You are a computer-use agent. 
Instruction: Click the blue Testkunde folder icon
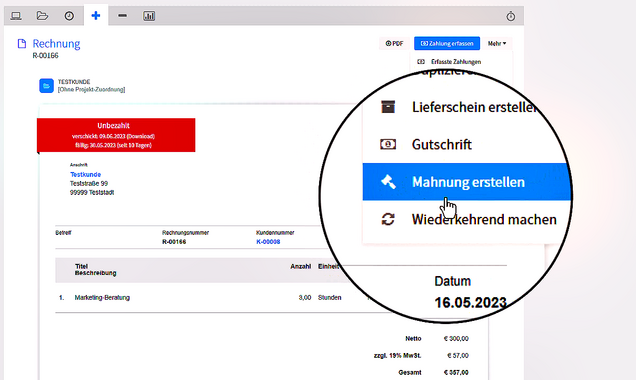46,86
